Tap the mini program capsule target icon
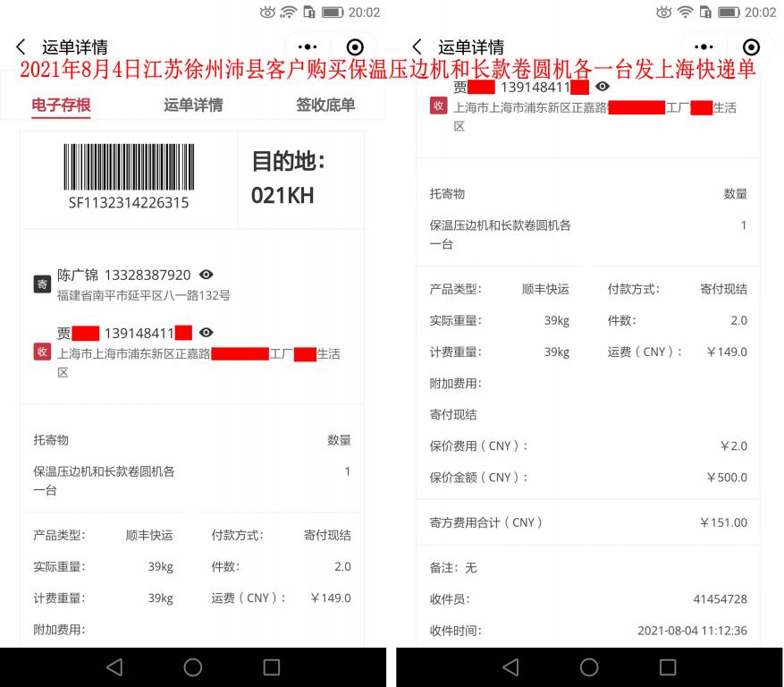Screen dimensions: 784x687 [x=355, y=47]
